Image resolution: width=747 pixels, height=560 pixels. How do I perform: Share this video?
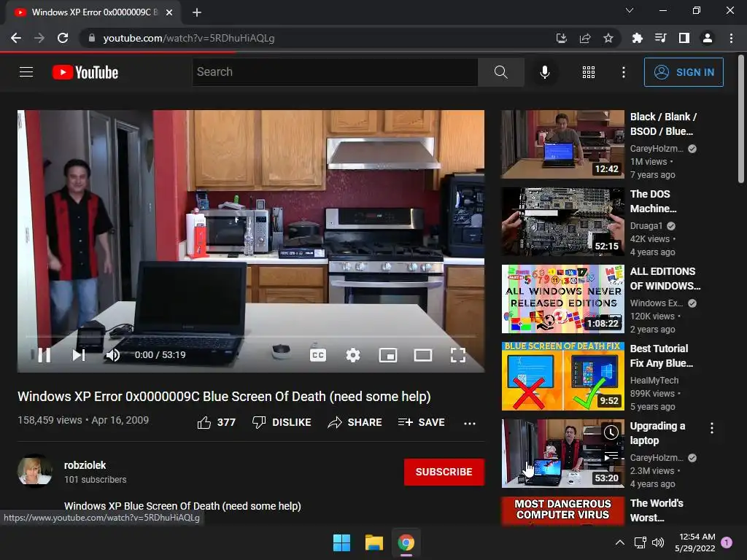(355, 422)
